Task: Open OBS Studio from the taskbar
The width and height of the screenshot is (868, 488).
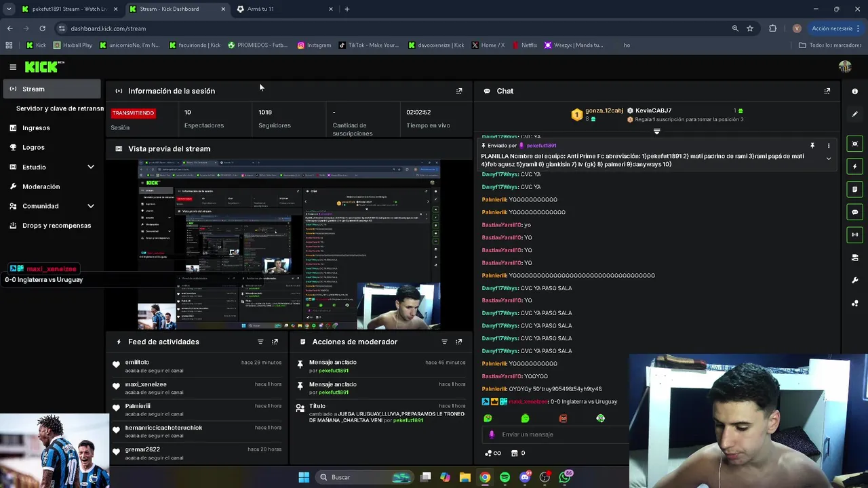Action: coord(545,477)
